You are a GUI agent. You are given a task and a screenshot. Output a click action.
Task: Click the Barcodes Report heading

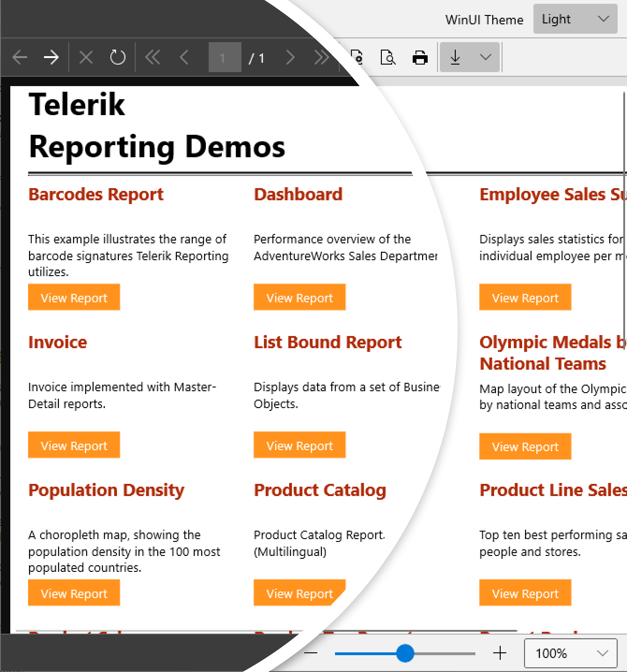[96, 195]
